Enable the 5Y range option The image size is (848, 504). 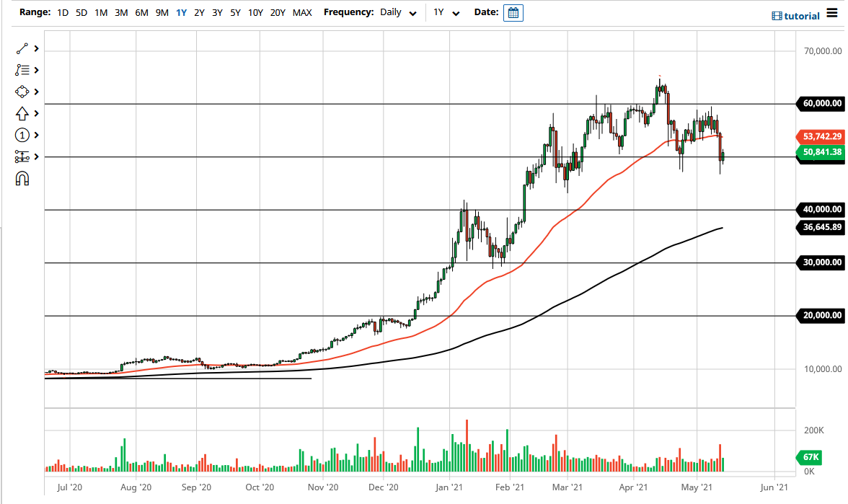(x=236, y=12)
